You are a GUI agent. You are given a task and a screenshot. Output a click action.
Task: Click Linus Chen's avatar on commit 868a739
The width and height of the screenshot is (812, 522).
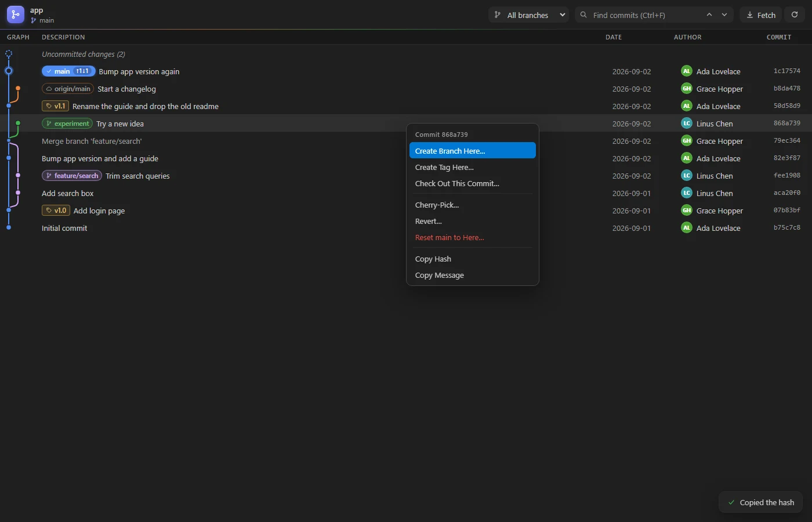tap(687, 124)
